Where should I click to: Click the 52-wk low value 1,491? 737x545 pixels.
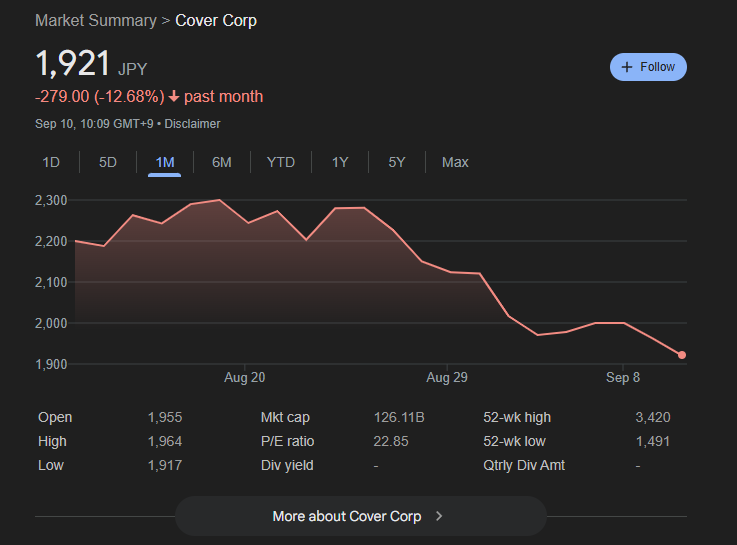click(653, 441)
